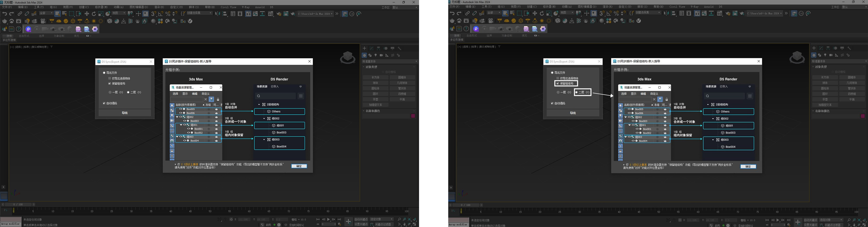Activate Select and Rotate tool in right window
Viewport: 868px width, 227px height.
542,14
